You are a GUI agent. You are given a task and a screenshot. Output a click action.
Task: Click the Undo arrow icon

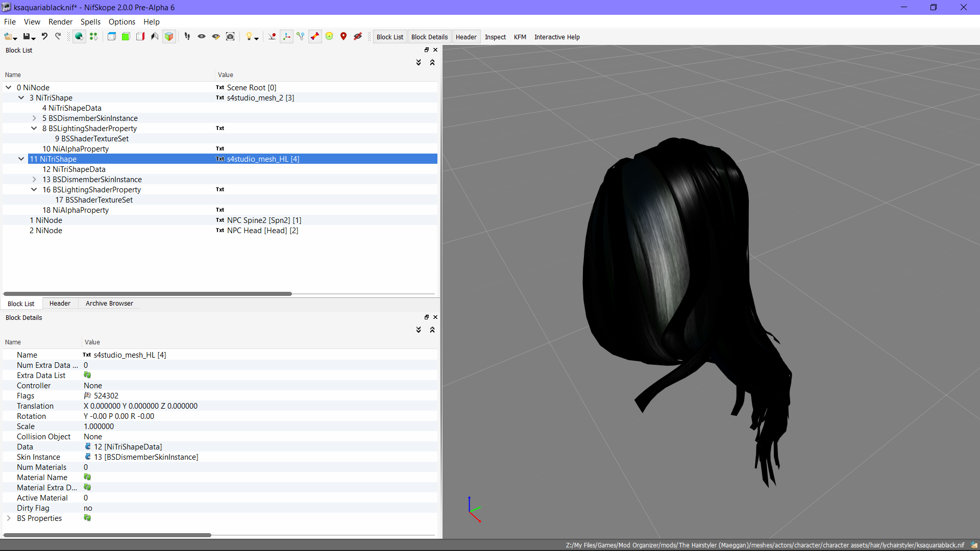(x=44, y=36)
